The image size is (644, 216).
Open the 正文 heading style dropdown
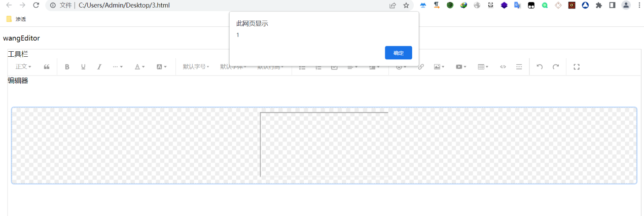[23, 66]
